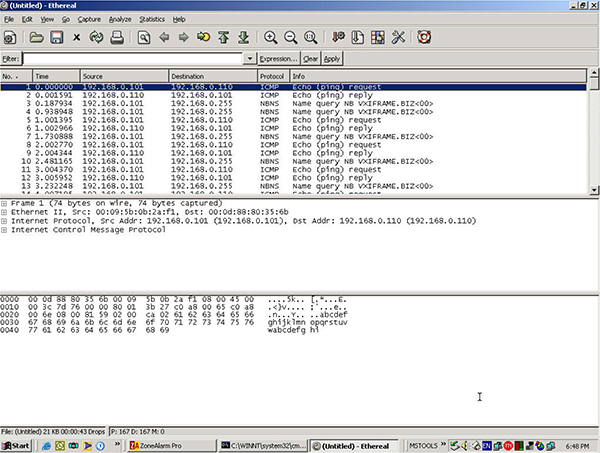Open the Statistics menu
The image size is (600, 453).
point(152,19)
